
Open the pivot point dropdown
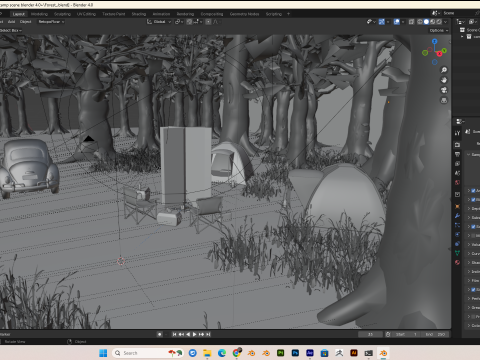179,22
